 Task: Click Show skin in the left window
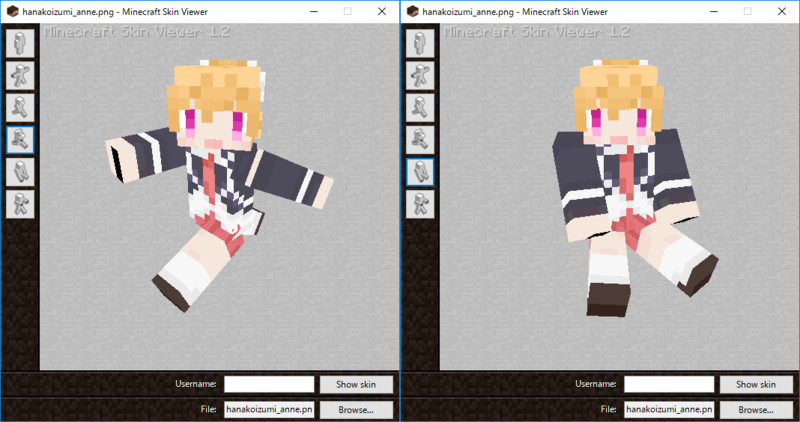(356, 384)
